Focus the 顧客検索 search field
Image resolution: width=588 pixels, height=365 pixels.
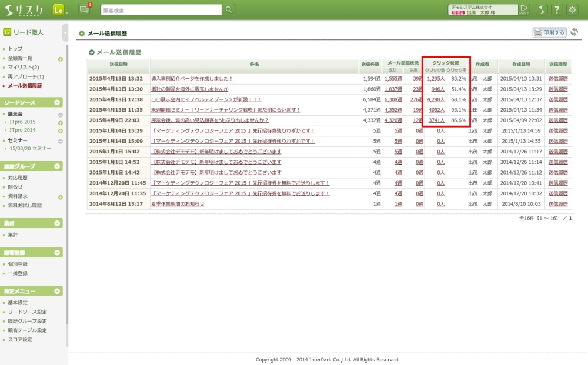[x=161, y=10]
